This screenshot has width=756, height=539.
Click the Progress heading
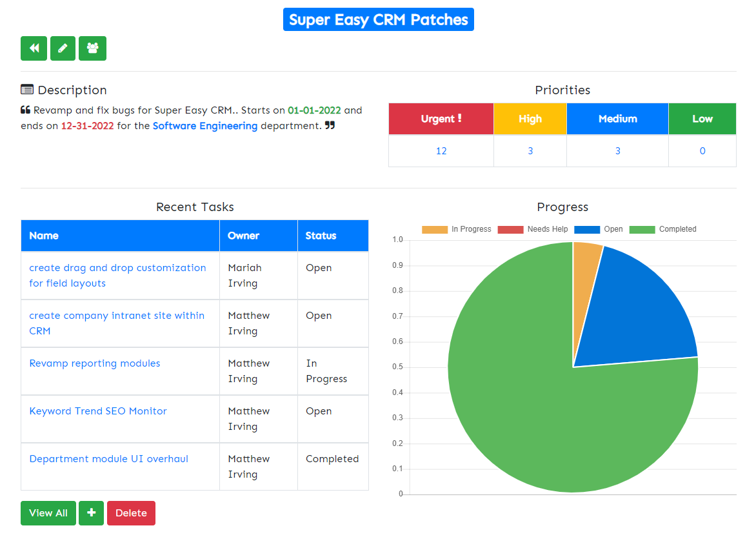[x=562, y=207]
